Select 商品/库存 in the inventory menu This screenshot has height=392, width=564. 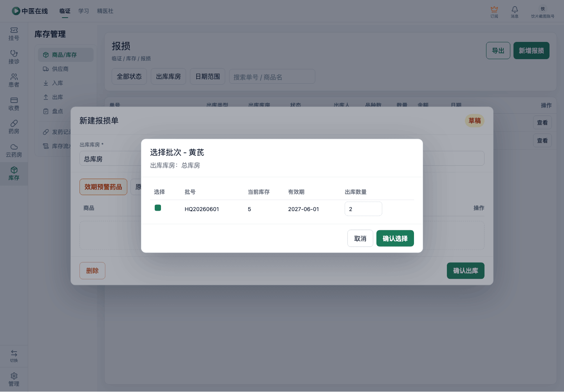click(x=66, y=55)
